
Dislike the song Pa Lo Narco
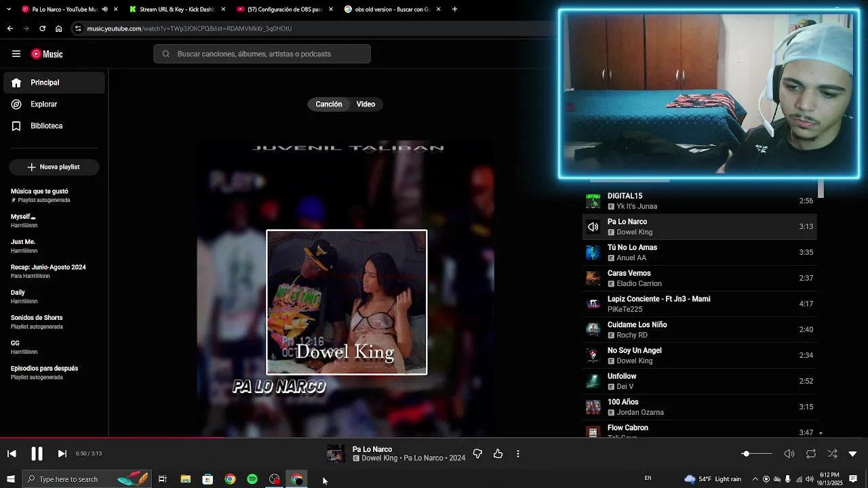(x=477, y=453)
